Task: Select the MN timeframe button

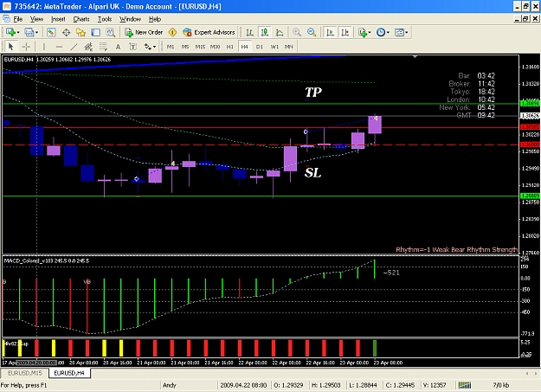Action: coord(289,47)
